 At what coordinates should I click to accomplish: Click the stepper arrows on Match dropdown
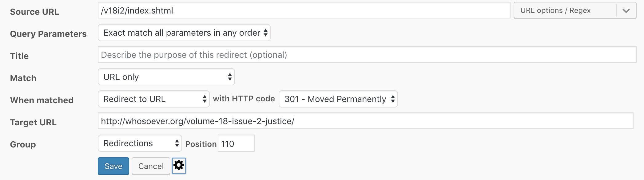point(229,77)
